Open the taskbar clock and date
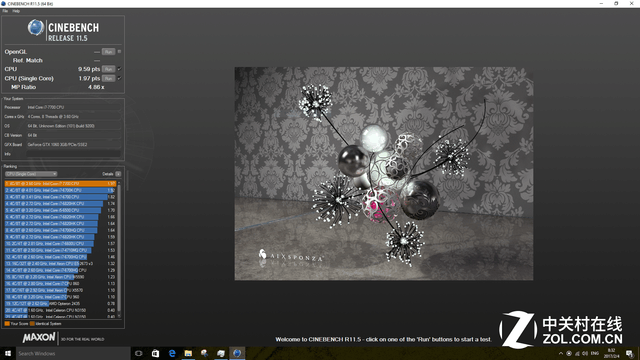 611,353
